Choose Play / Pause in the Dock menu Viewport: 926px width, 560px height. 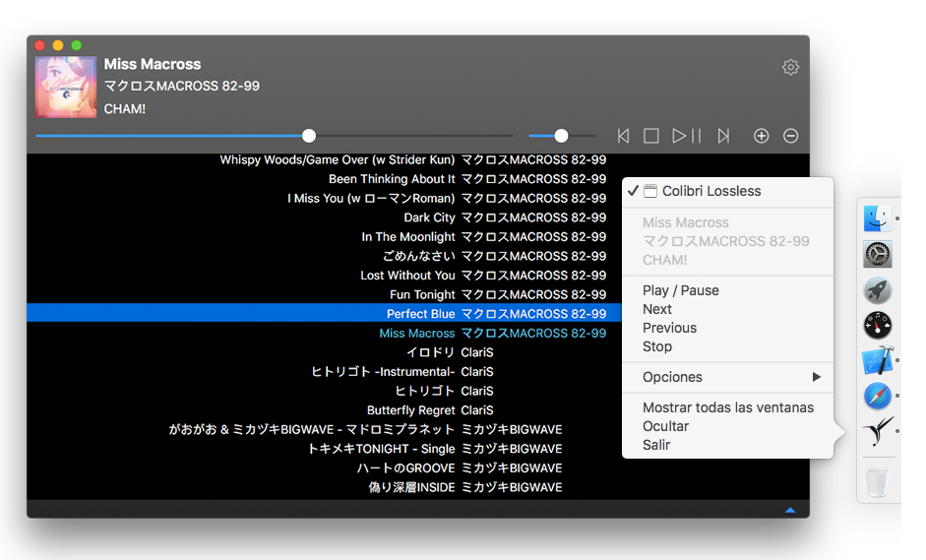pyautogui.click(x=727, y=290)
